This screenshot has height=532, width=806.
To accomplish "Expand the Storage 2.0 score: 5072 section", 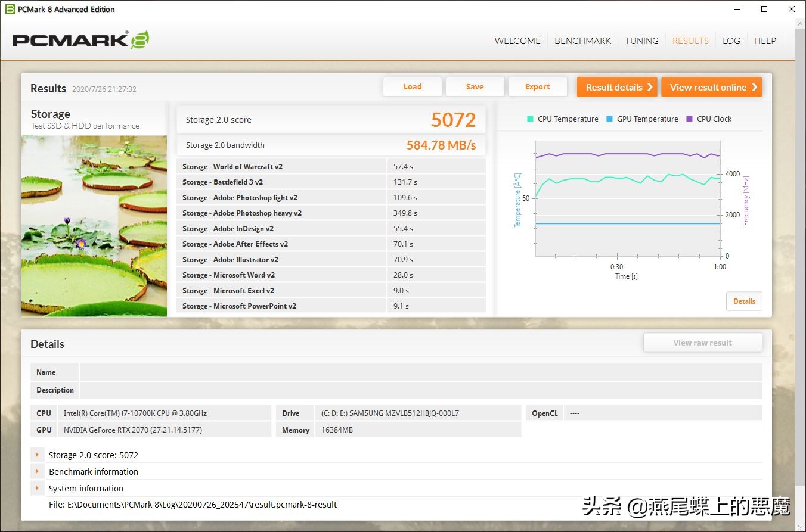I will tap(38, 455).
